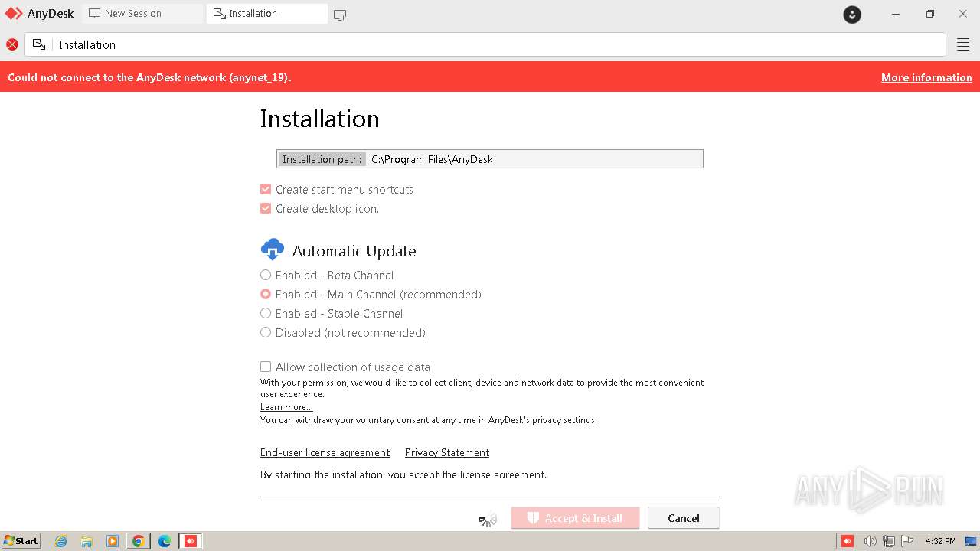
Task: Open a new tab with monitor icon
Action: (340, 15)
